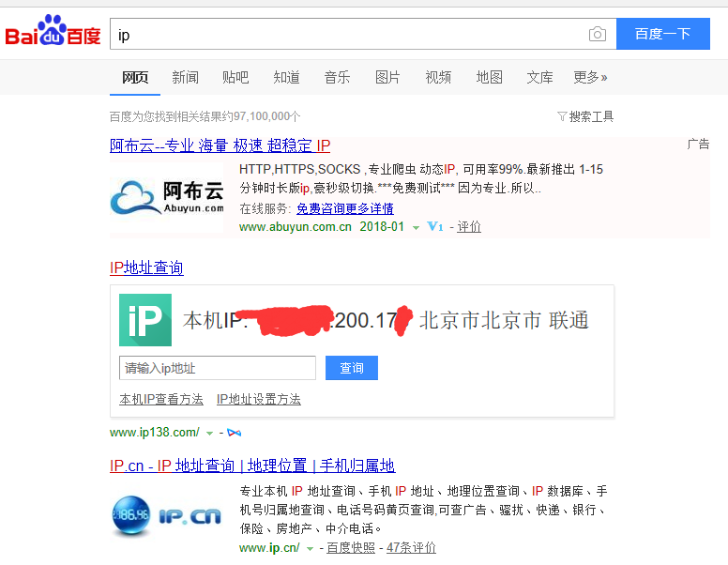Viewport: 728px width, 565px height.
Task: Open 免费咨询更多详情 link
Action: [x=345, y=208]
